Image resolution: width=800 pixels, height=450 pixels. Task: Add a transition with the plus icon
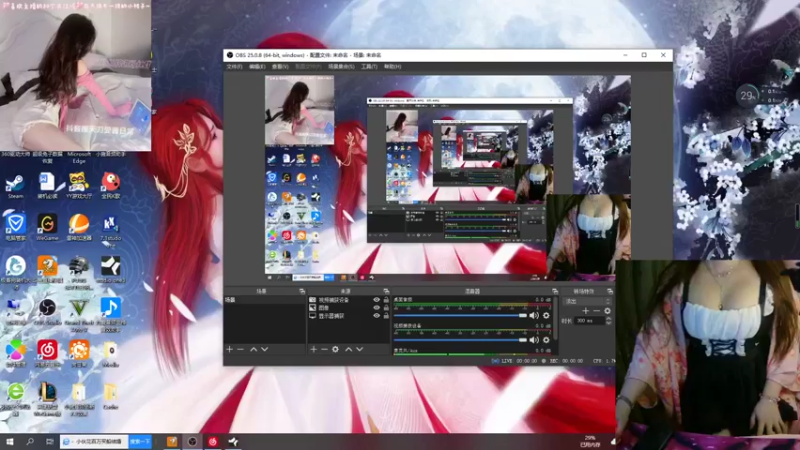pos(586,311)
